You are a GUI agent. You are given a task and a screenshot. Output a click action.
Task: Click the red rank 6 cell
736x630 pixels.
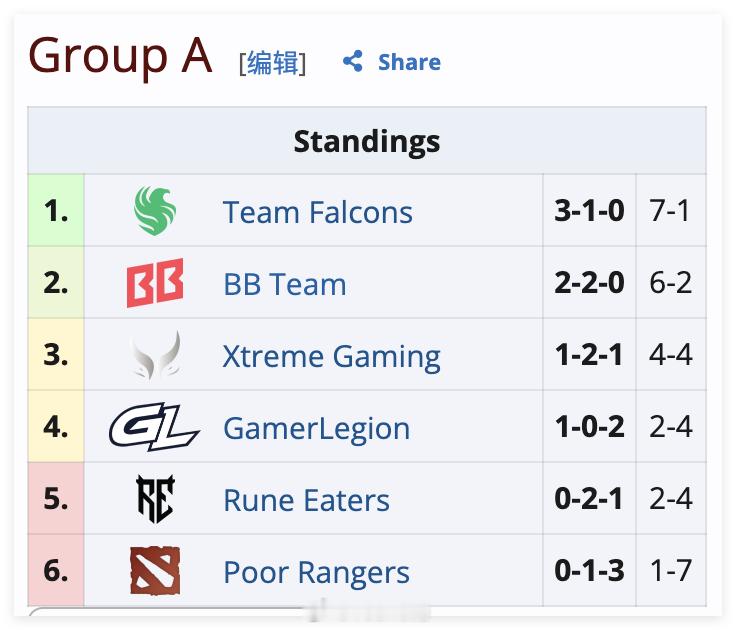point(56,570)
